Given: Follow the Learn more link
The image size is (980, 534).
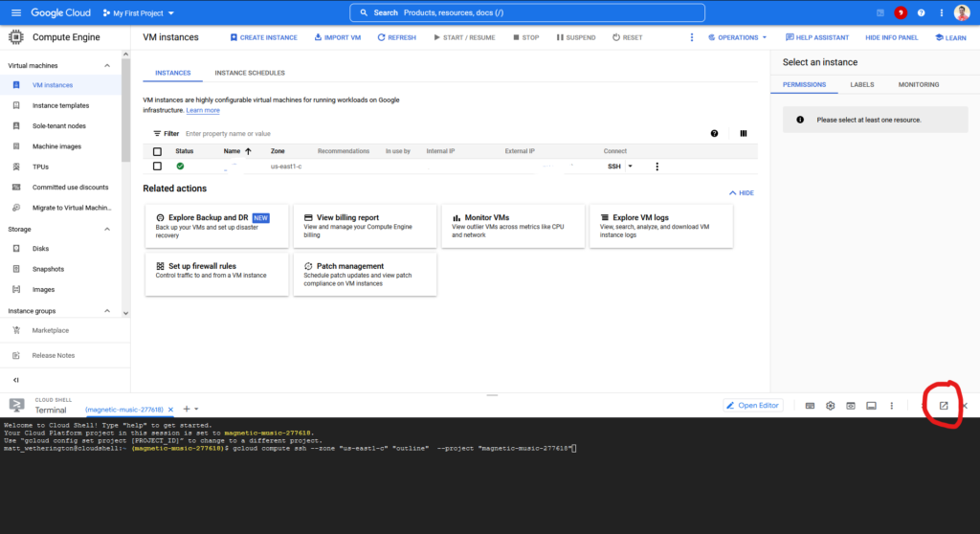Looking at the screenshot, I should pos(203,110).
